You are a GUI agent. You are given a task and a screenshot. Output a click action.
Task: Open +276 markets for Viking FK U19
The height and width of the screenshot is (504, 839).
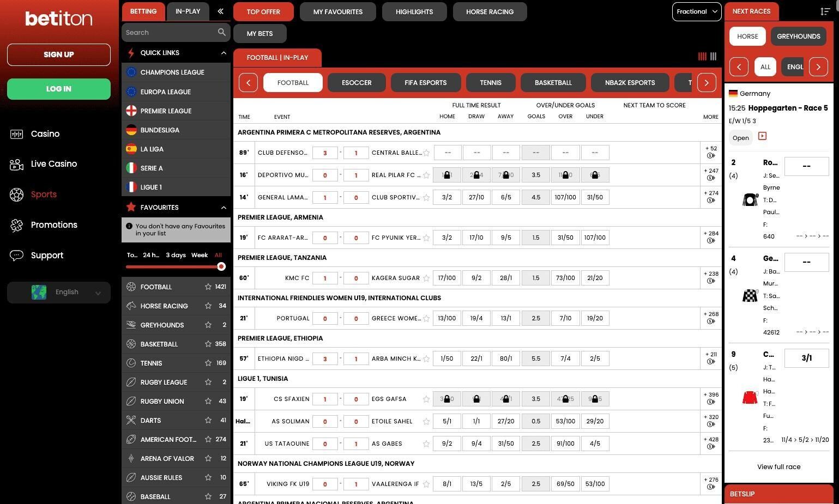(x=711, y=483)
